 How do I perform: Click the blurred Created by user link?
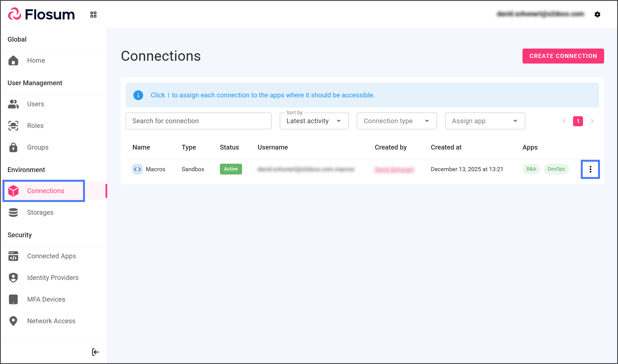point(394,170)
